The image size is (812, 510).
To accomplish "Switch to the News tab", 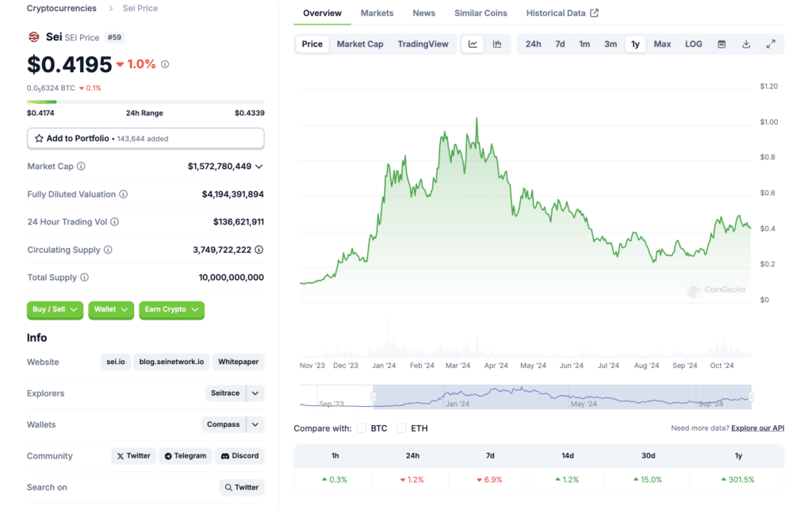I will (423, 13).
